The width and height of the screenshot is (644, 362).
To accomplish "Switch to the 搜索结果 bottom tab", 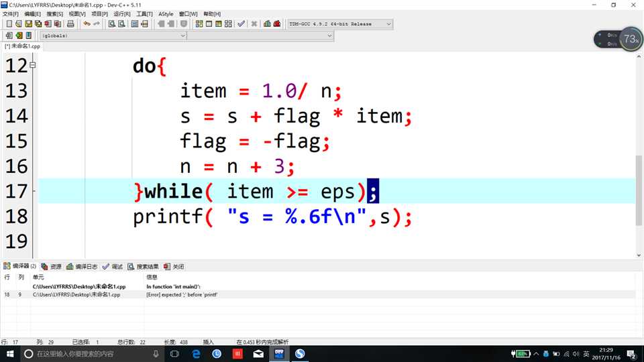I will [143, 266].
